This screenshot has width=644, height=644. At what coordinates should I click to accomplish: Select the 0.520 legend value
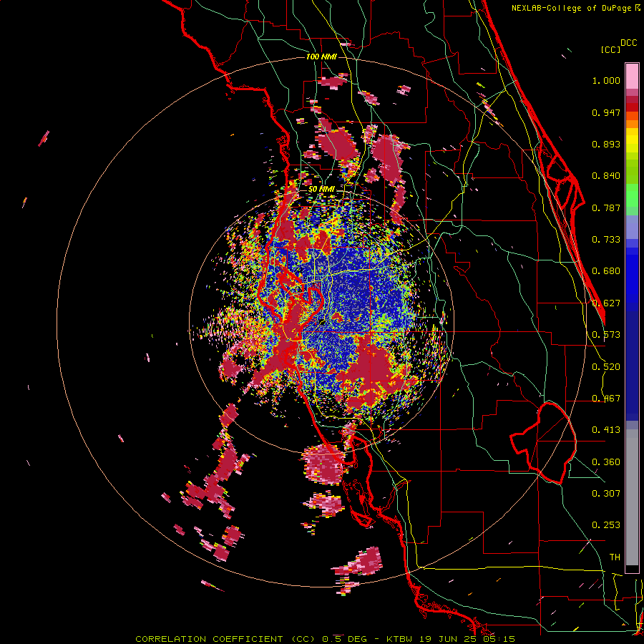pos(606,367)
